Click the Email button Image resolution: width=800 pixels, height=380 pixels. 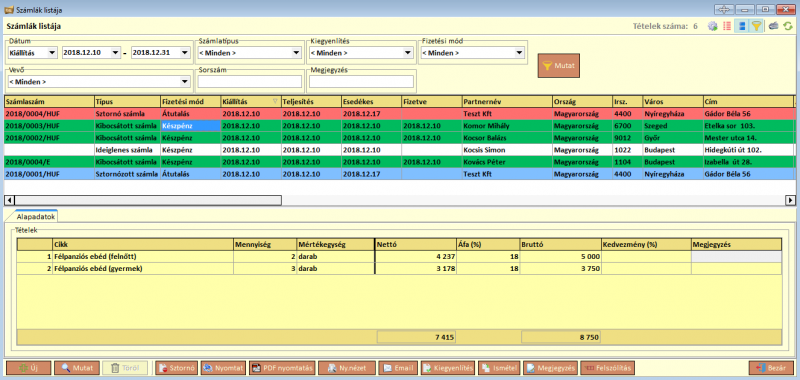[x=399, y=368]
